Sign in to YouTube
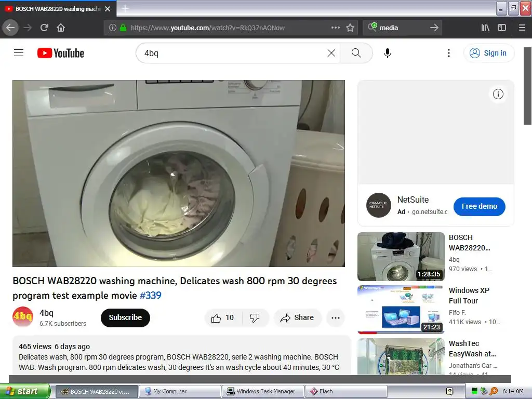The image size is (532, 399). click(488, 53)
